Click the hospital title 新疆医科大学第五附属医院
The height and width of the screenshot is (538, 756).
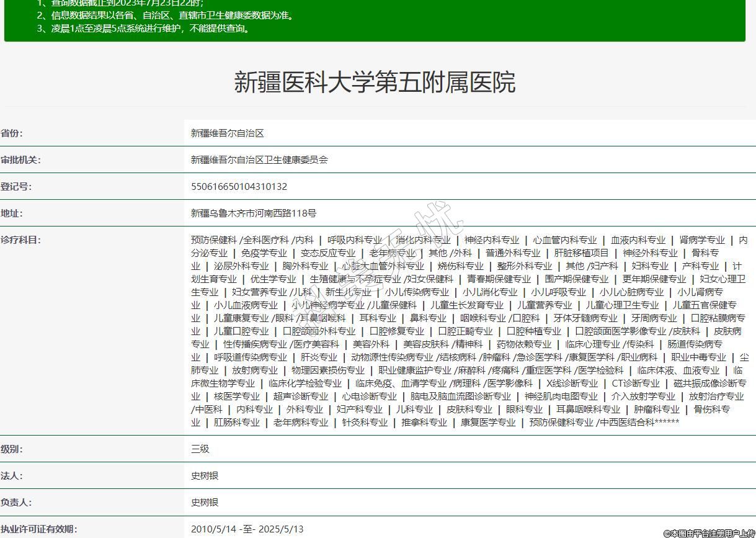tap(375, 82)
